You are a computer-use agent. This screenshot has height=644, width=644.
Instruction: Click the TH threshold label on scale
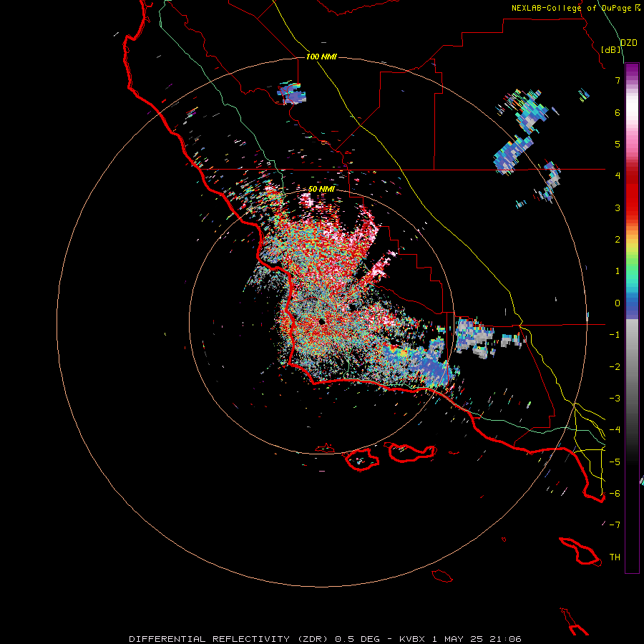(615, 557)
